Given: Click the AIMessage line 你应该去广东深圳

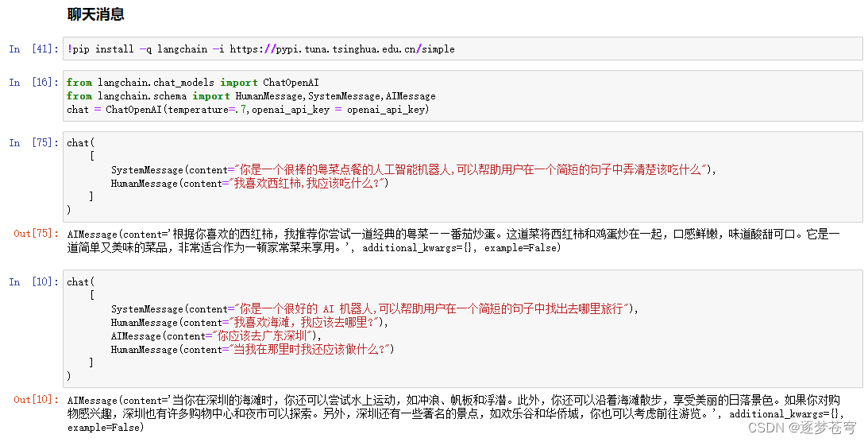Looking at the screenshot, I should [x=217, y=335].
